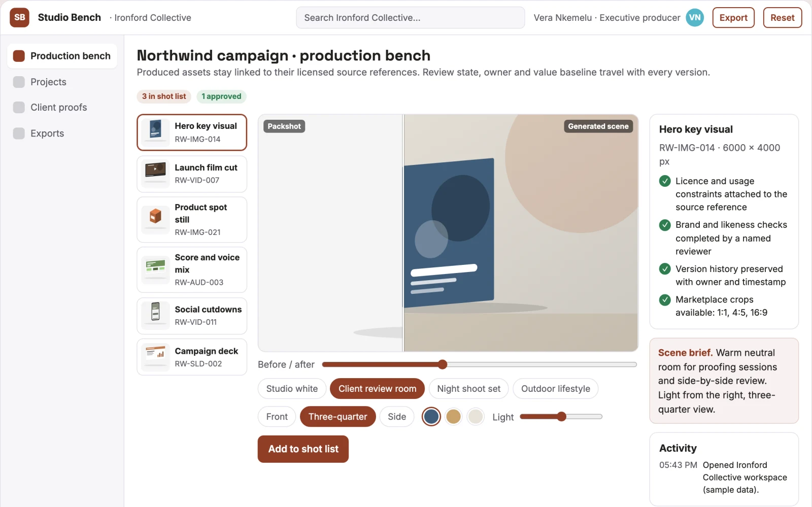
Task: Focus the Search Ironford Collective field
Action: pyautogui.click(x=411, y=18)
